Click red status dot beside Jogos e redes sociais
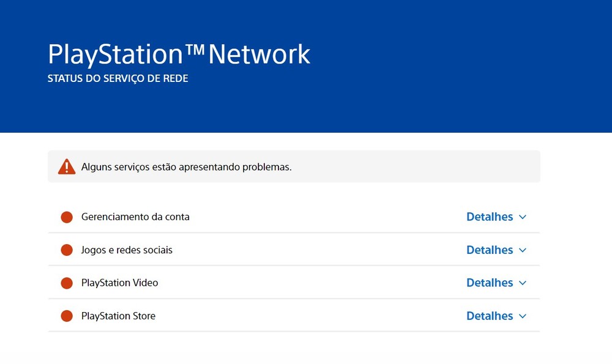Image resolution: width=612 pixels, height=364 pixels. click(x=67, y=250)
